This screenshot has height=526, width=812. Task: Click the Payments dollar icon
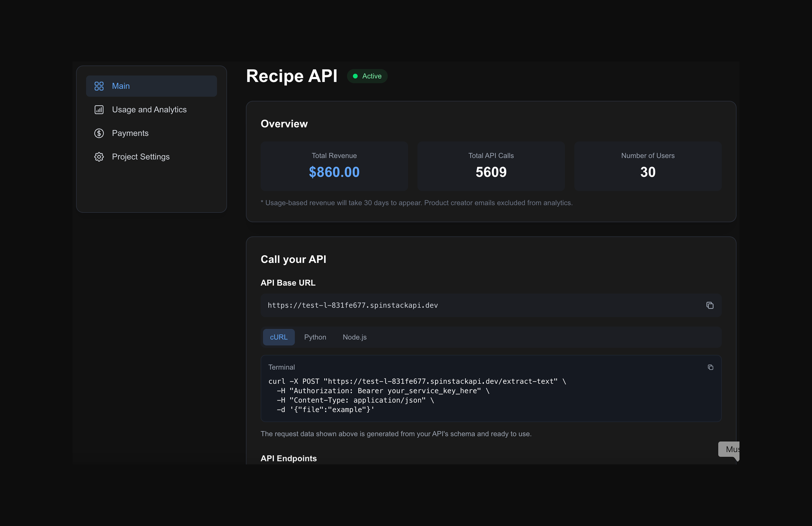99,133
